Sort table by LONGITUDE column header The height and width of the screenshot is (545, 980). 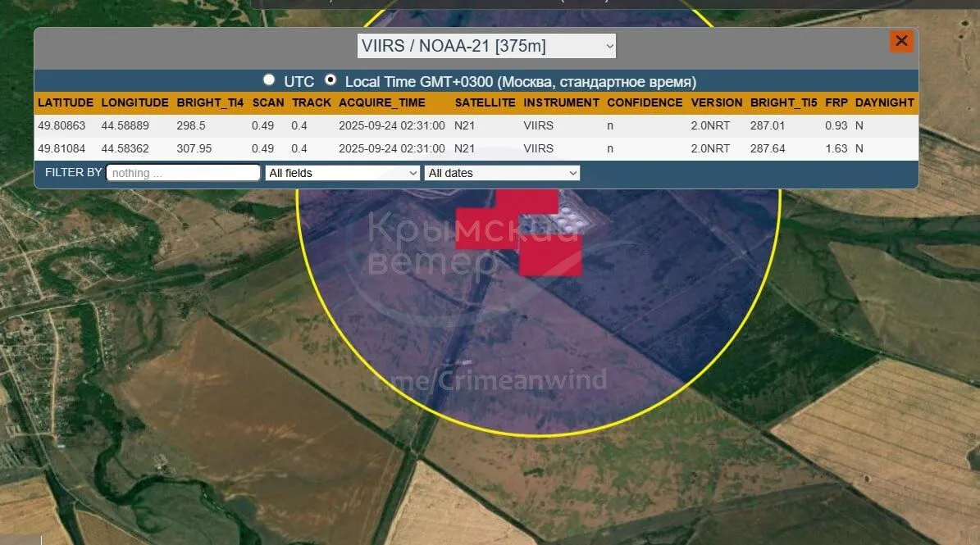point(134,103)
